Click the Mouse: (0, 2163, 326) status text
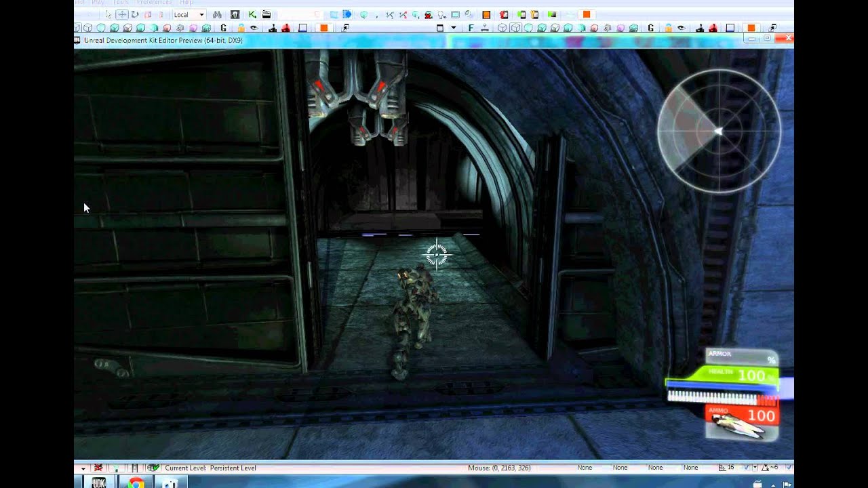Viewport: 868px width, 488px height. click(x=498, y=468)
